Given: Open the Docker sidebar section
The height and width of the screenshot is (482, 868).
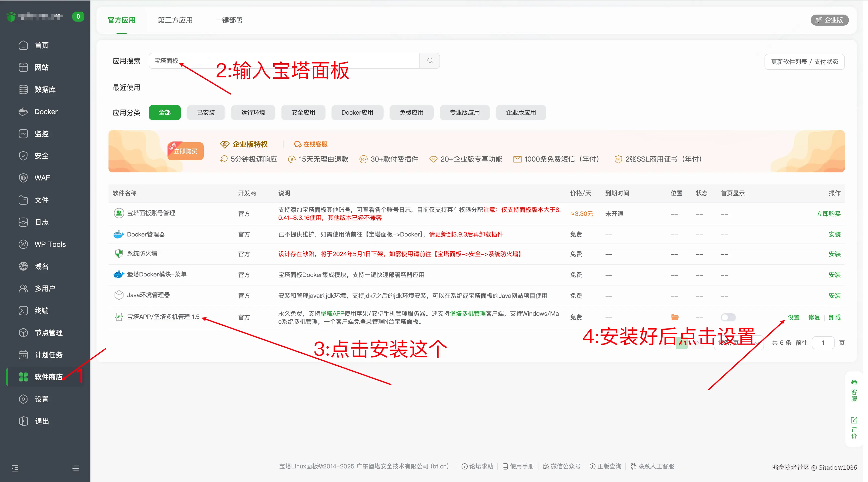Looking at the screenshot, I should click(45, 112).
